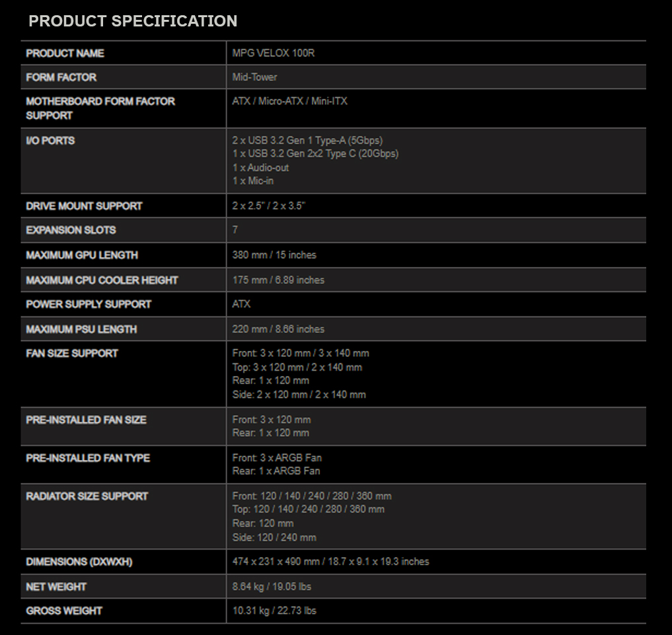
Task: Select the Mid-Tower form factor value
Action: click(x=254, y=77)
